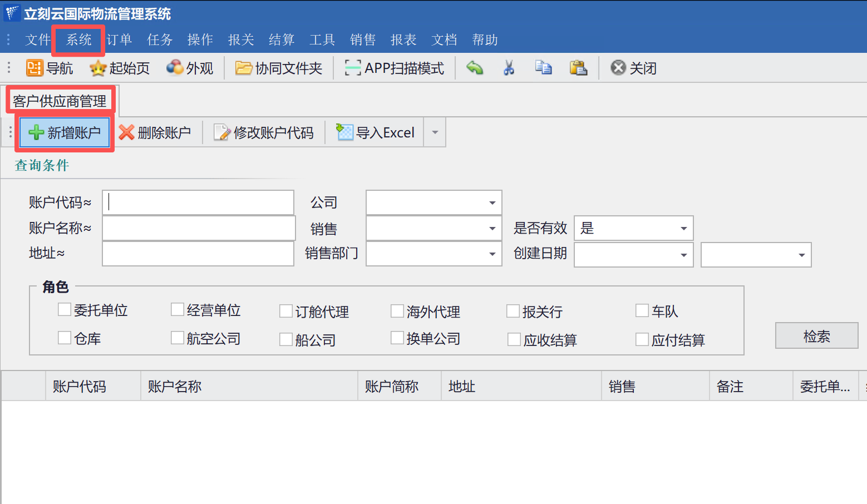
Task: Open the 导航 navigation icon
Action: click(x=50, y=68)
